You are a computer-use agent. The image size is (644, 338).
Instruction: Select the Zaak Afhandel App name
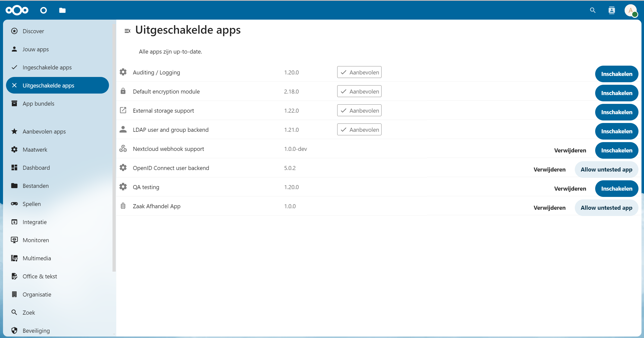(157, 206)
